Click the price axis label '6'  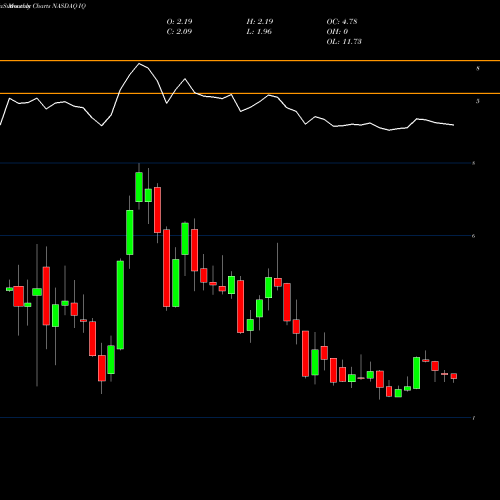pyautogui.click(x=474, y=236)
